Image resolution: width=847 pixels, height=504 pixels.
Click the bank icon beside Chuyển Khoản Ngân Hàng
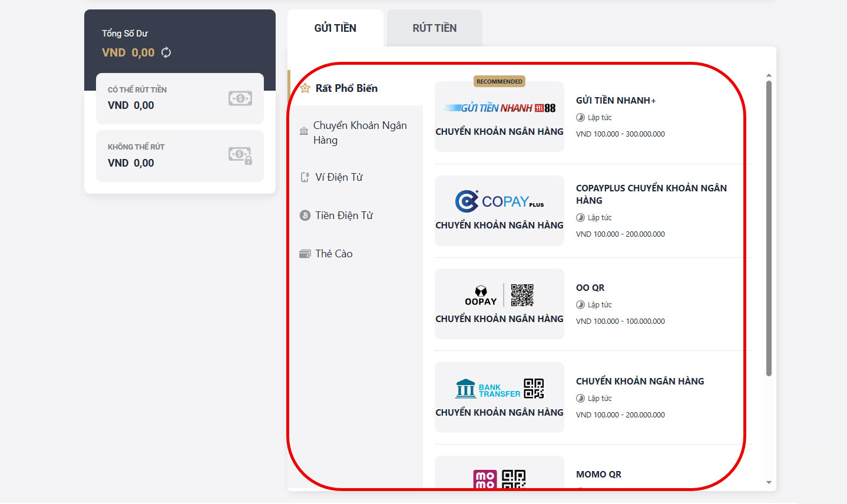point(304,131)
